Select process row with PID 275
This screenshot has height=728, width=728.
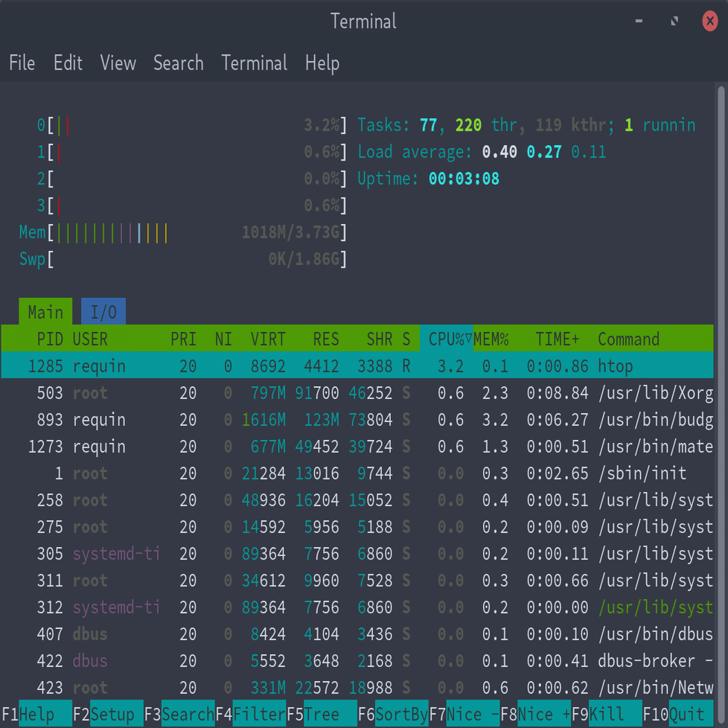(357, 526)
